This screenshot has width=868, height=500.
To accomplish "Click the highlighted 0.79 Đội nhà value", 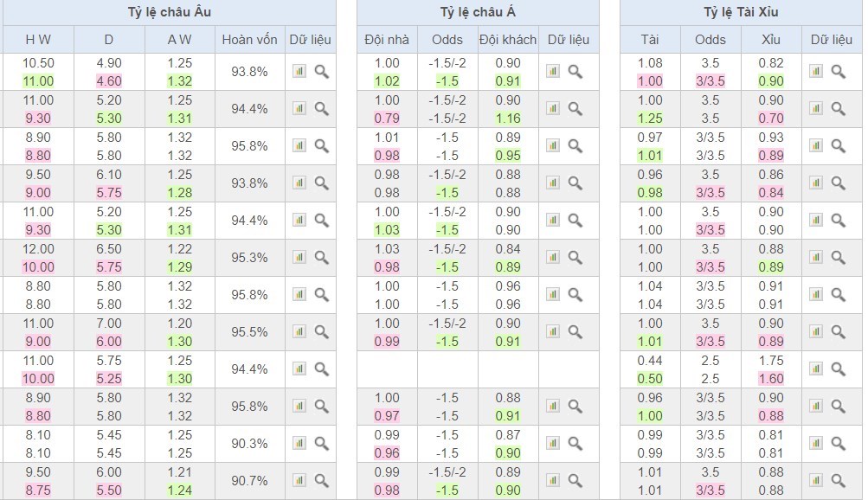I will tap(387, 119).
